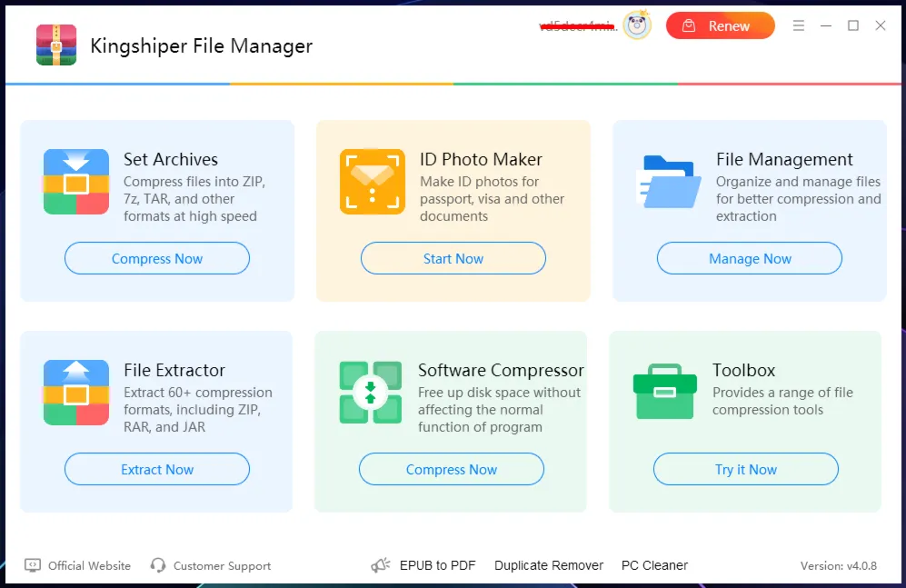The height and width of the screenshot is (588, 906).
Task: Click Try it Now for Toolbox
Action: [746, 469]
